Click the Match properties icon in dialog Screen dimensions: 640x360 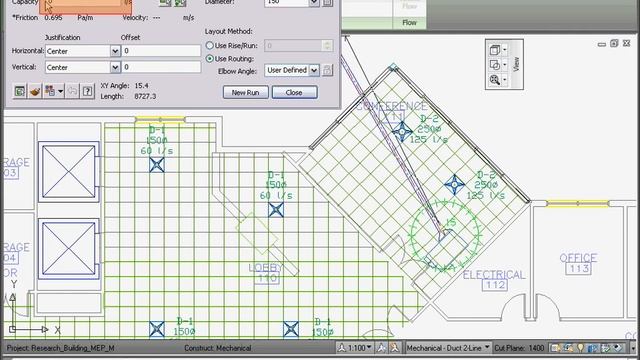point(50,91)
